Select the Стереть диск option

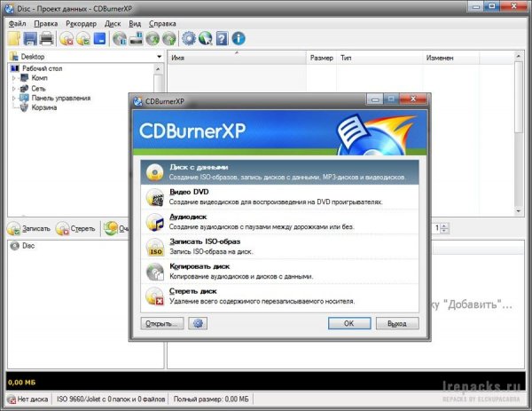click(x=279, y=296)
